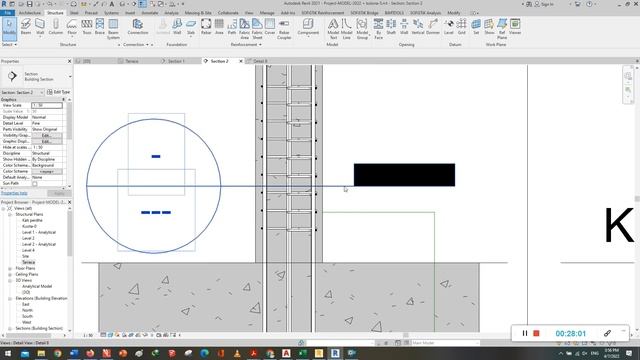Viewport: 640px width, 360px height.
Task: Click the Fabric Area tool
Action: pyautogui.click(x=244, y=29)
